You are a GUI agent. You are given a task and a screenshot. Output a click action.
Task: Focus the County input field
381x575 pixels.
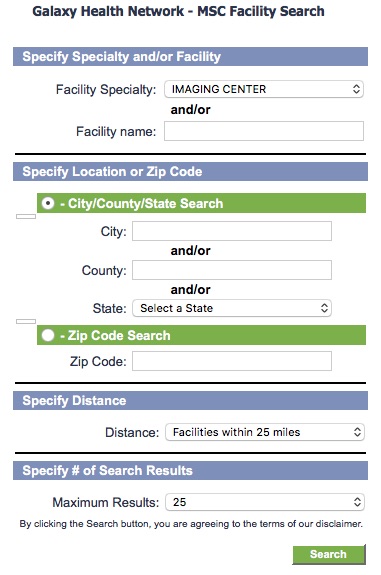tap(232, 270)
